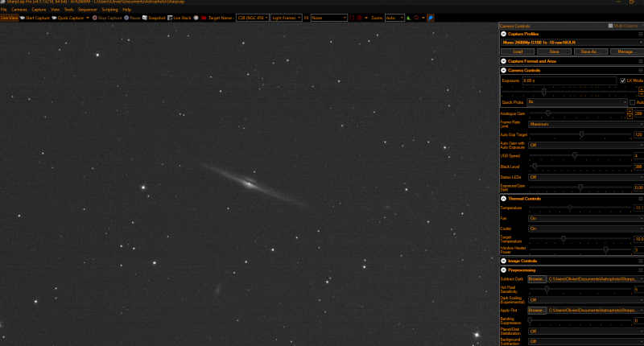
Task: Collapse the Capture Profiles section
Action: [x=504, y=34]
